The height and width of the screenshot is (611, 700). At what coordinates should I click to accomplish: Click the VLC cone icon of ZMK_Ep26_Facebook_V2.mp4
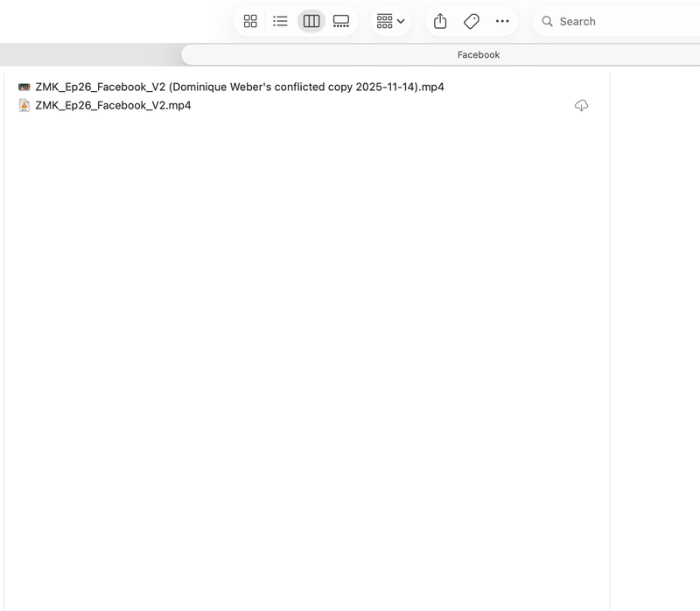(24, 105)
